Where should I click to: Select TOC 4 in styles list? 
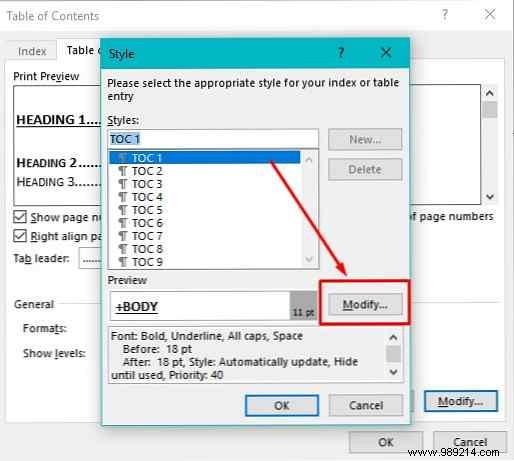204,197
